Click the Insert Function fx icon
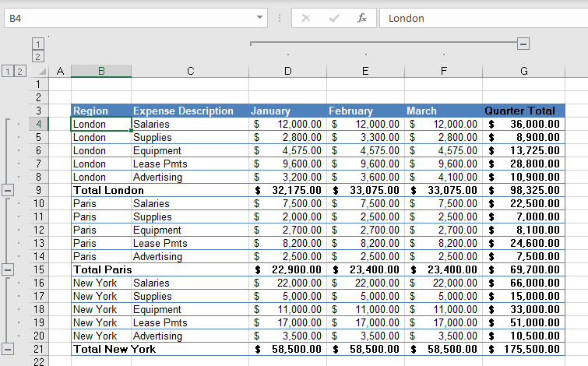The width and height of the screenshot is (588, 366). tap(361, 18)
